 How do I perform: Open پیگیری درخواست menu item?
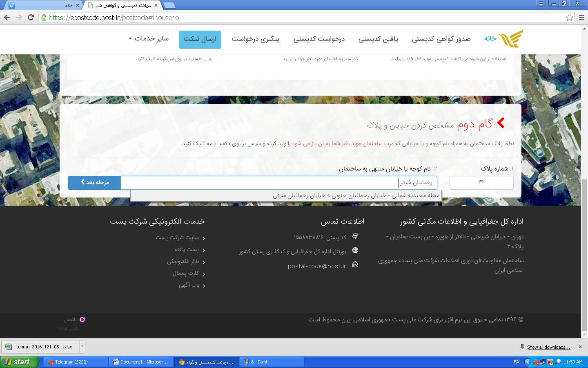256,39
